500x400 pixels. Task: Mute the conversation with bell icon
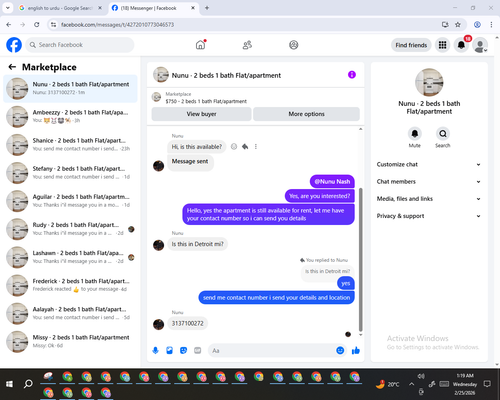[x=415, y=134]
